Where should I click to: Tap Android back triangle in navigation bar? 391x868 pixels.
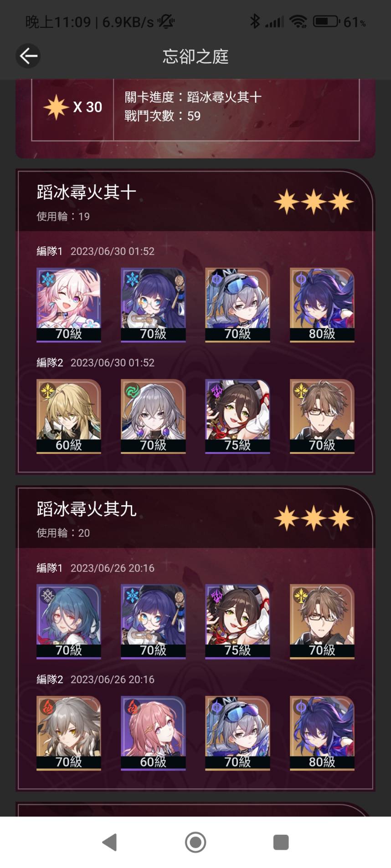[110, 842]
